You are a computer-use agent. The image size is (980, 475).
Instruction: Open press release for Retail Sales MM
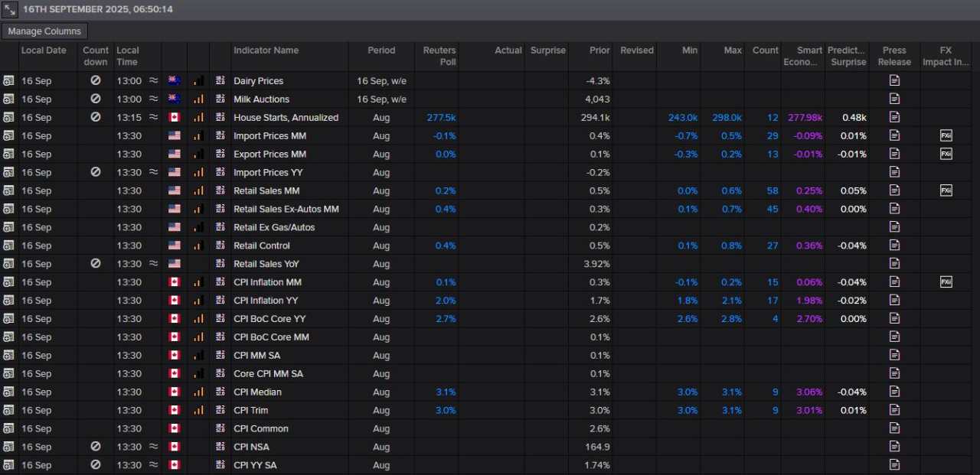click(x=894, y=190)
